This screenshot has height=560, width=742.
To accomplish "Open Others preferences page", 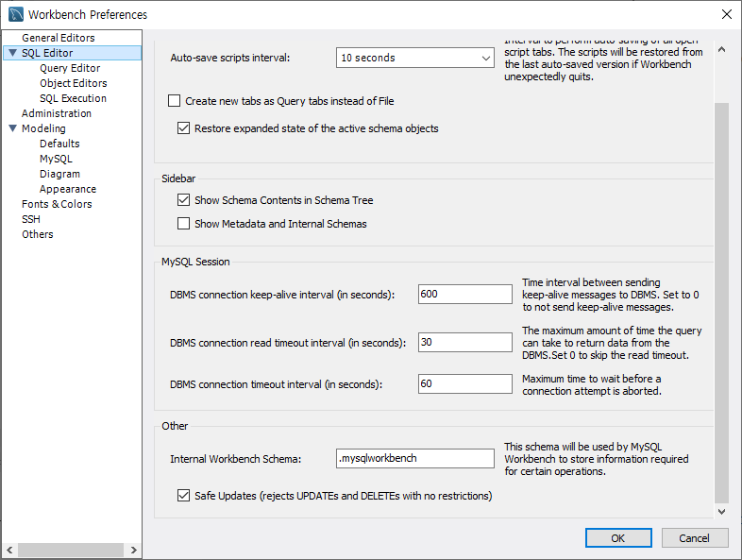I will click(38, 235).
